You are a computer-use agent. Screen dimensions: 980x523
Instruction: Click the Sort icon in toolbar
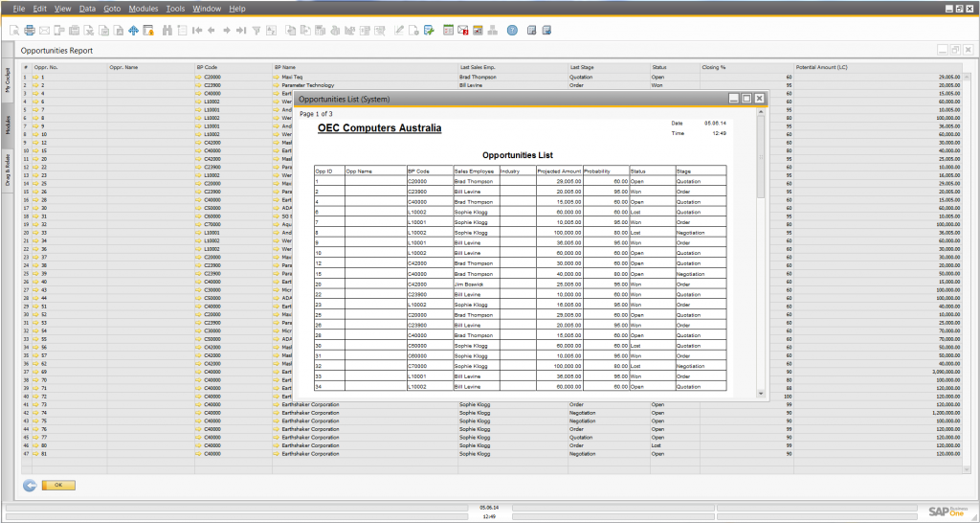point(270,30)
